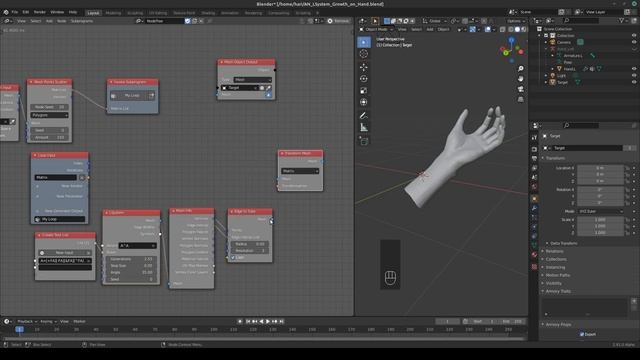Adjust the Radius value on Edge to Tube node

[250, 244]
